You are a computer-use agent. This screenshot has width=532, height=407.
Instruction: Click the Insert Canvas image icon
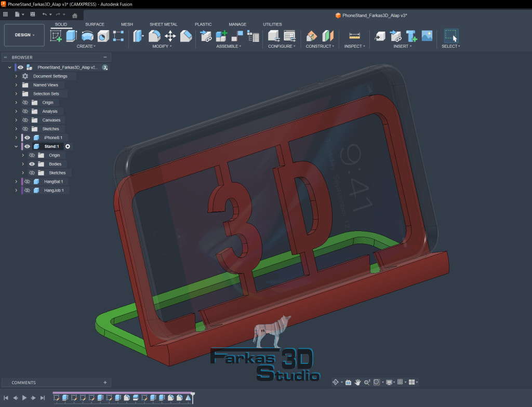tap(427, 36)
